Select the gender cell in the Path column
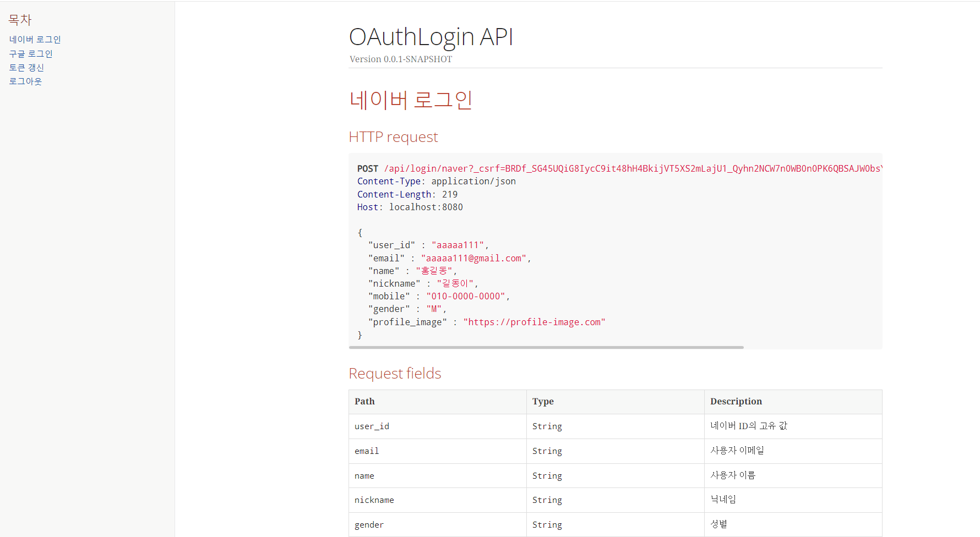Image resolution: width=980 pixels, height=537 pixels. [x=438, y=525]
